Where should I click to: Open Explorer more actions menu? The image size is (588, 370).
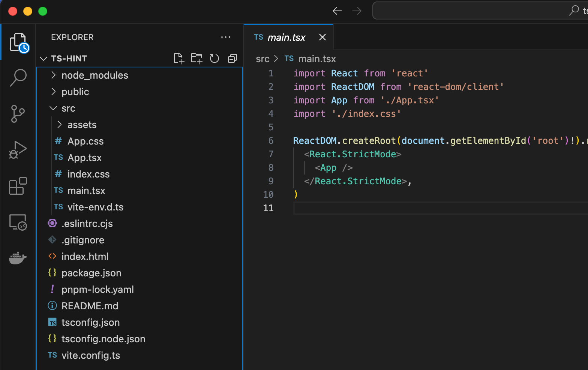[x=226, y=37]
